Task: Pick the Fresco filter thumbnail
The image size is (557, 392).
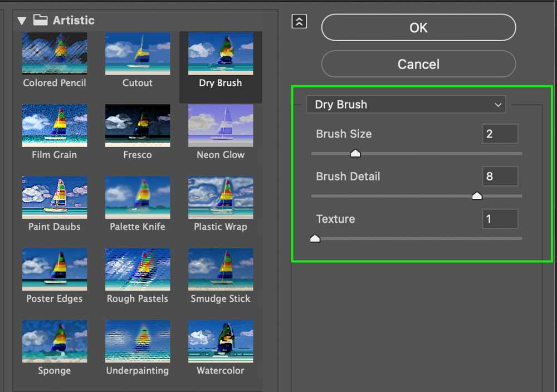Action: [x=138, y=126]
